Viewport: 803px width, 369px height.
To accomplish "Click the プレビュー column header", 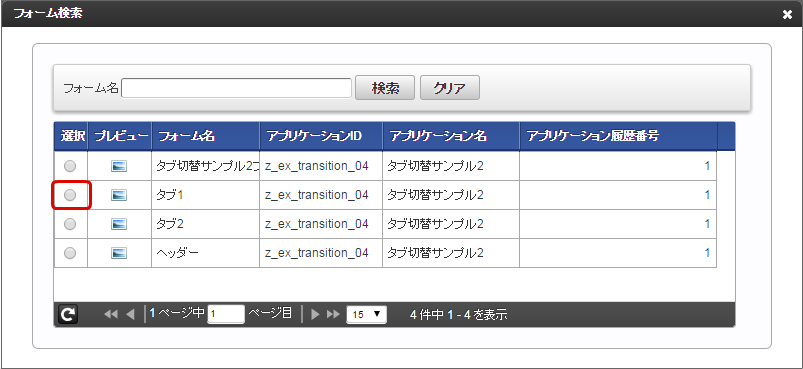I will coord(120,136).
